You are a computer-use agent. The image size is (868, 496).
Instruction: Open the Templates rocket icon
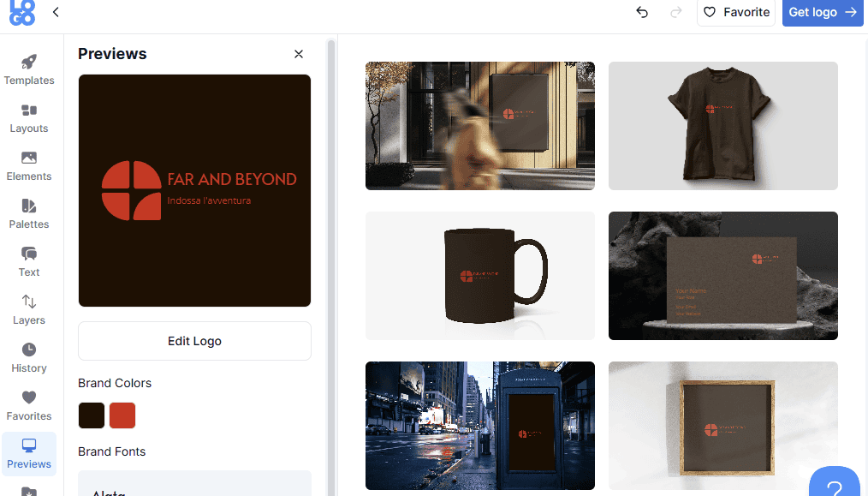pyautogui.click(x=29, y=63)
